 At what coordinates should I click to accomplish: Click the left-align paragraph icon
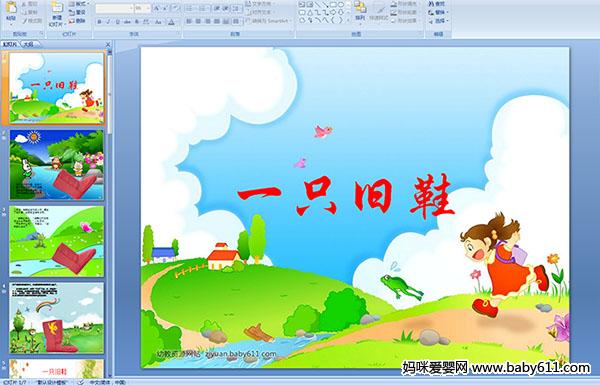point(189,21)
